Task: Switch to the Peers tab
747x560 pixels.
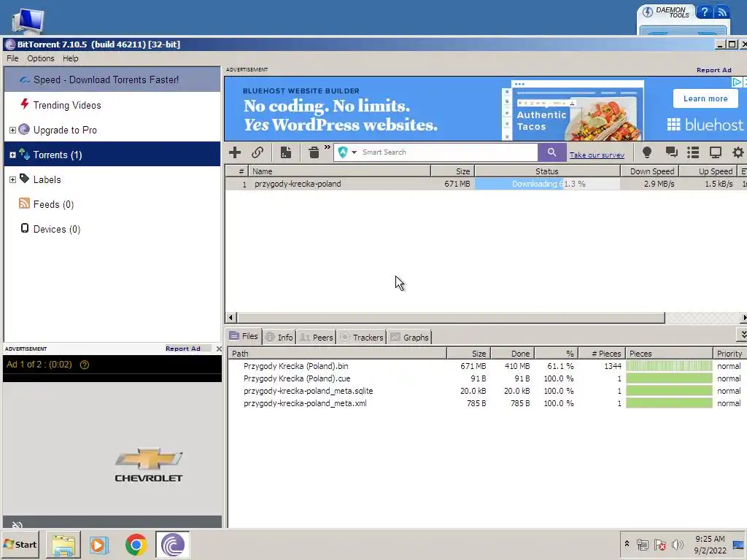Action: point(317,337)
